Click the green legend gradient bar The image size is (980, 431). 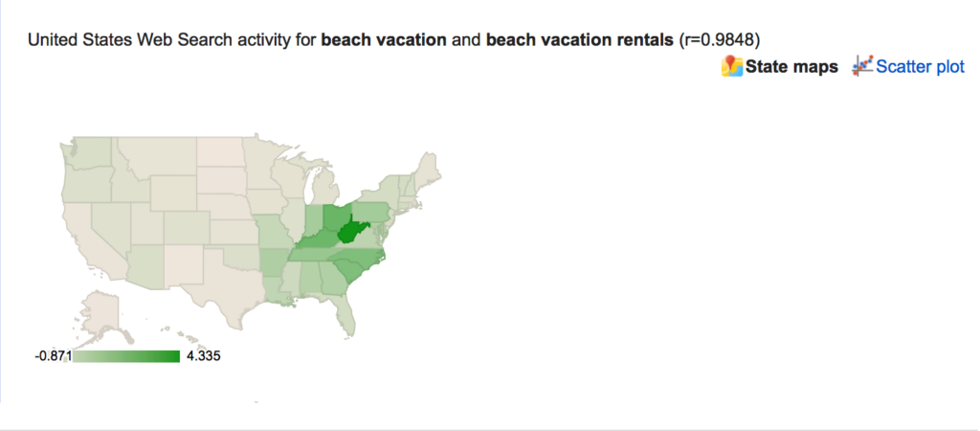click(127, 356)
